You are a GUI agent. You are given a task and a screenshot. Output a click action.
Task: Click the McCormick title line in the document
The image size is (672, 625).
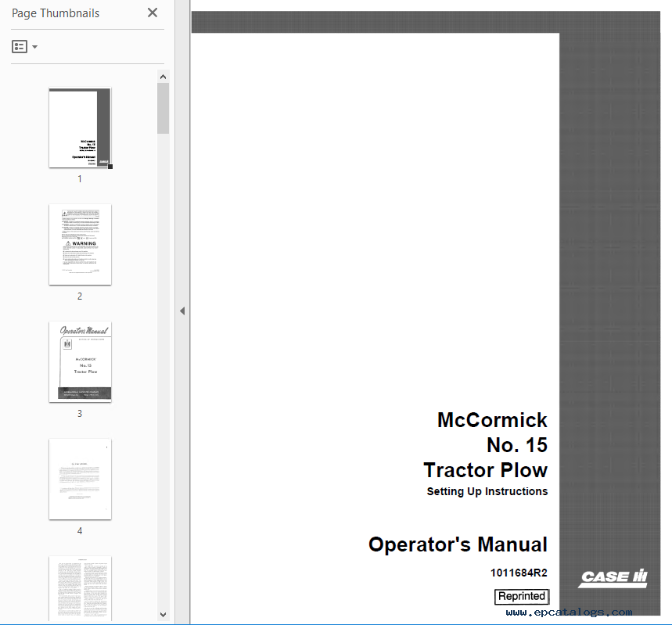click(492, 420)
